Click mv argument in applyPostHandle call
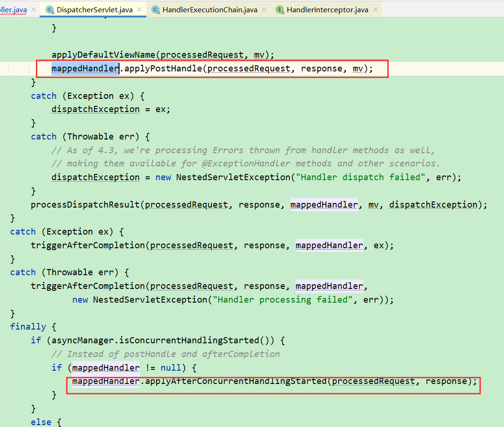Viewport: 504px width, 427px height. pyautogui.click(x=358, y=69)
